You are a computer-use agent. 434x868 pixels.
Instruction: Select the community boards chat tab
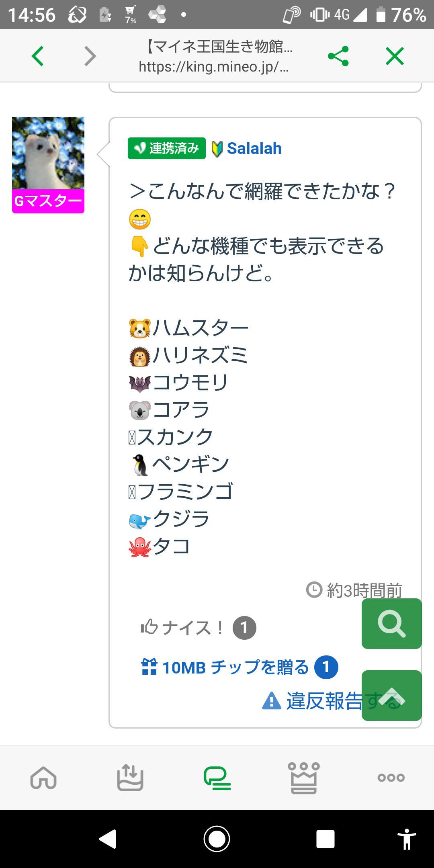(x=217, y=778)
